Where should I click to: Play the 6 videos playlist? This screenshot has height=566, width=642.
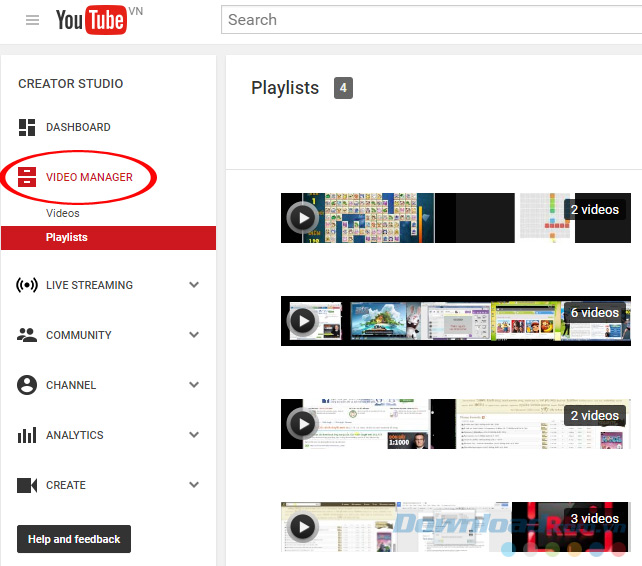303,321
